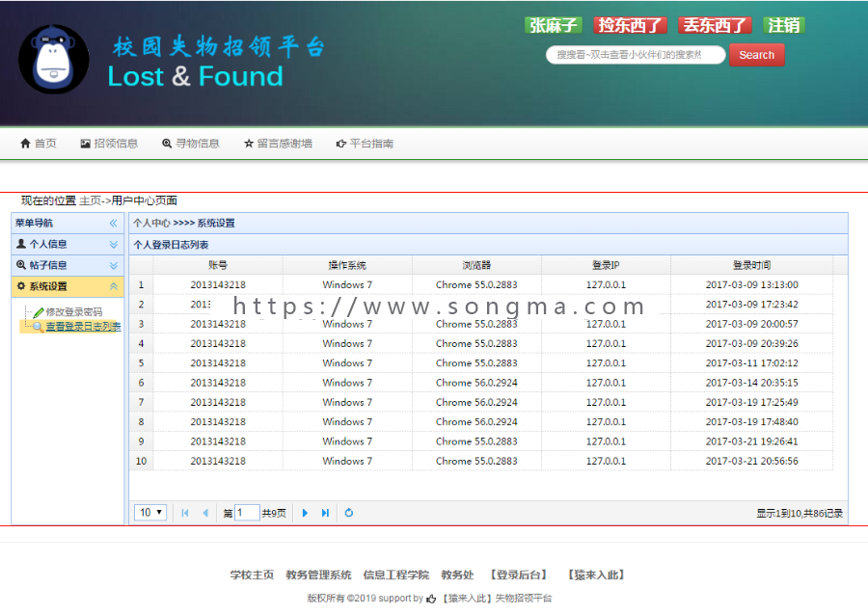Select the row with time 2017-03-21 20:56:56
The image size is (868, 614).
pyautogui.click(x=481, y=461)
